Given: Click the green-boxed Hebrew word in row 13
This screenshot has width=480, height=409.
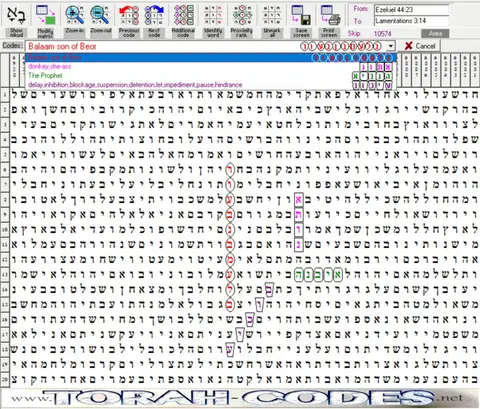Looking at the screenshot, I should 318,275.
